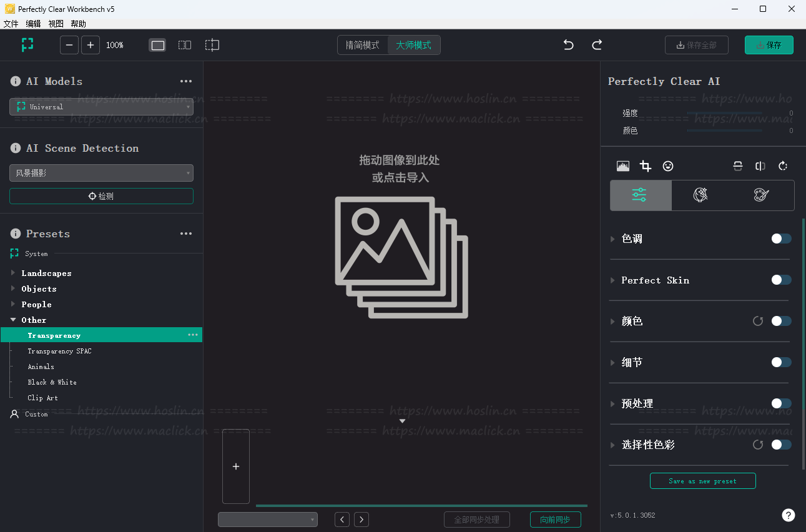Open the empty dropdown below the filmstrip
The width and height of the screenshot is (806, 532).
pyautogui.click(x=268, y=520)
